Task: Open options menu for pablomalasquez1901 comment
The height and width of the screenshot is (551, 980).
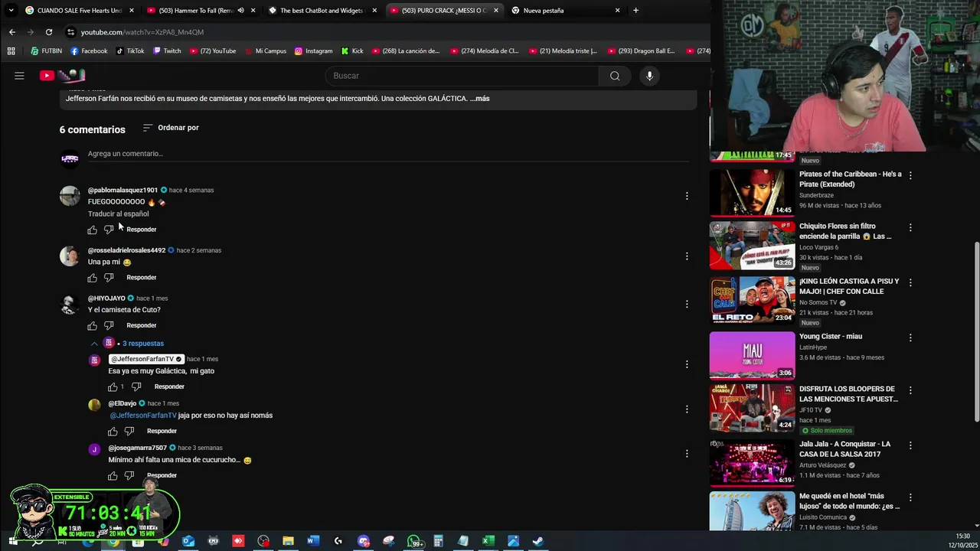Action: coord(687,196)
